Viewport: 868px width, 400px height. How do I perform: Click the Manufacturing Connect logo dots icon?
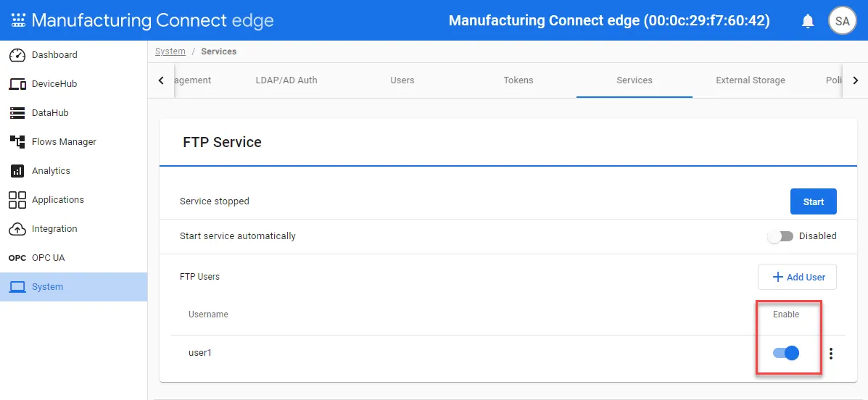click(18, 20)
